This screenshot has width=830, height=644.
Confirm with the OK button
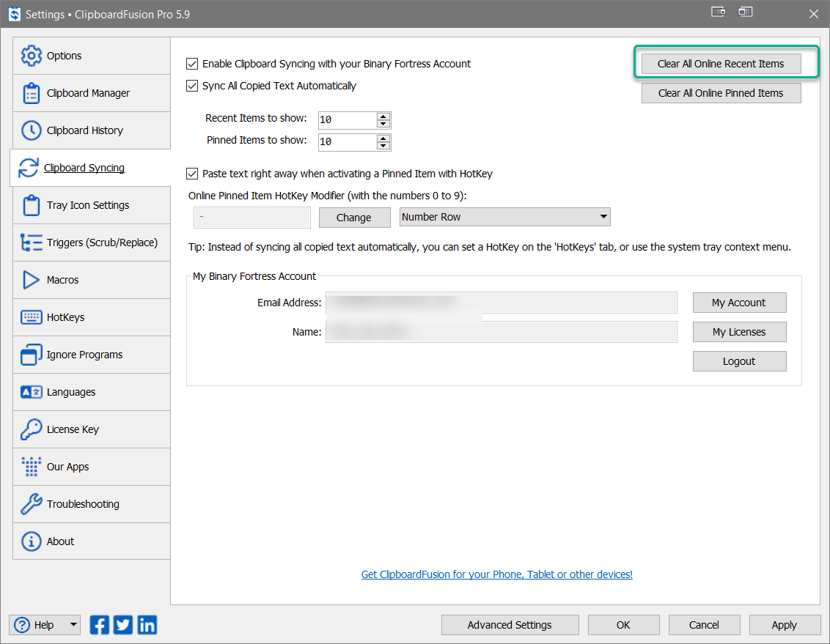[623, 625]
